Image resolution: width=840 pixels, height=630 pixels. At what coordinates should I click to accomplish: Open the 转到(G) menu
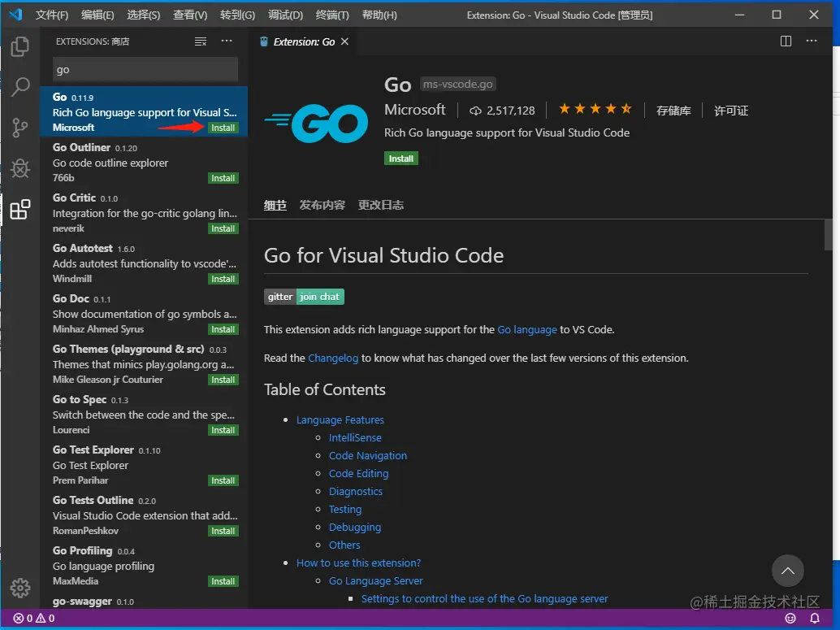click(237, 15)
